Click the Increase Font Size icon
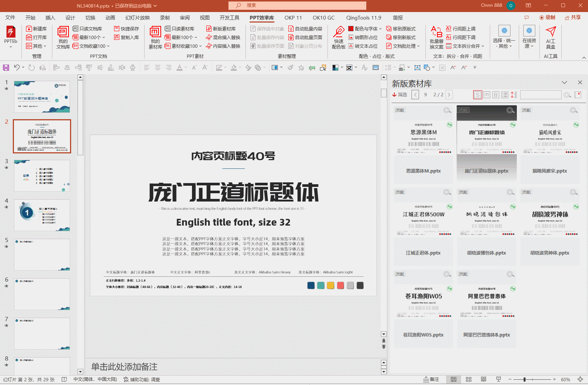 205,68
